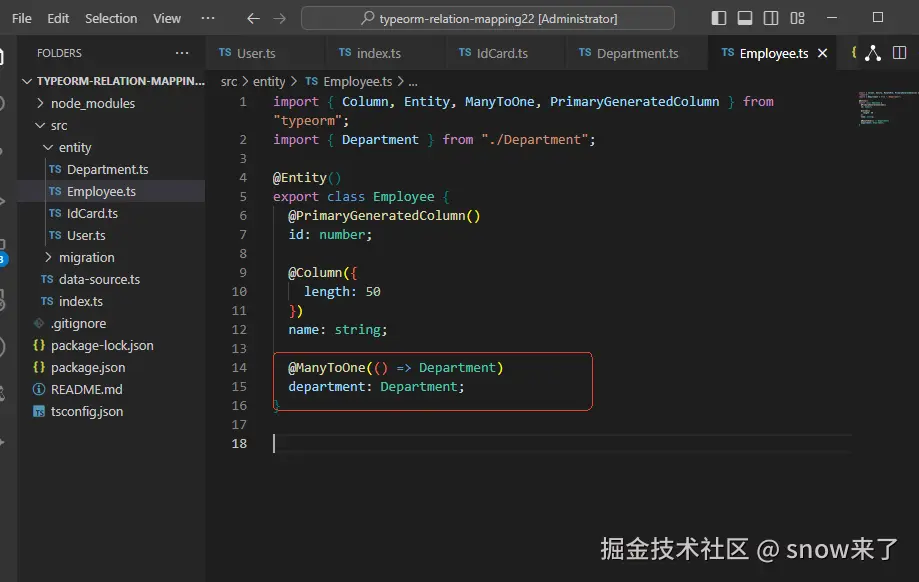Open the source control graph icon
The height and width of the screenshot is (582, 919).
tap(873, 53)
